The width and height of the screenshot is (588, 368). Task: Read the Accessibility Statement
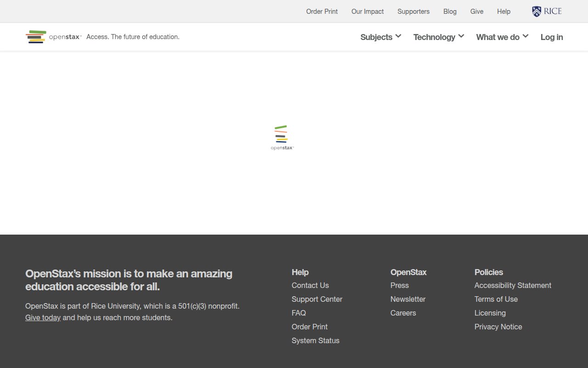pos(513,285)
